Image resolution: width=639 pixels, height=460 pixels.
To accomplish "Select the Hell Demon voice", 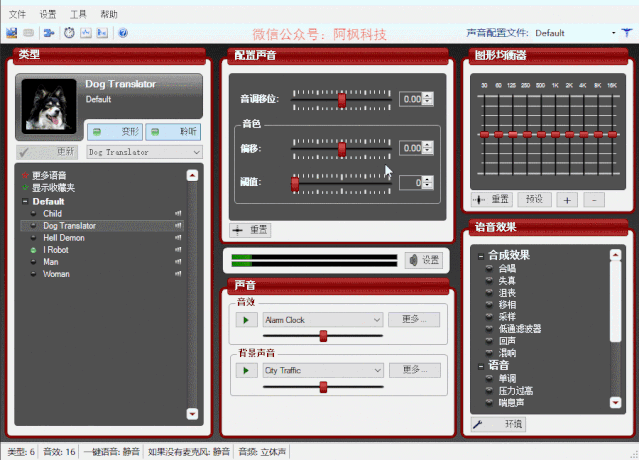I will tap(64, 238).
